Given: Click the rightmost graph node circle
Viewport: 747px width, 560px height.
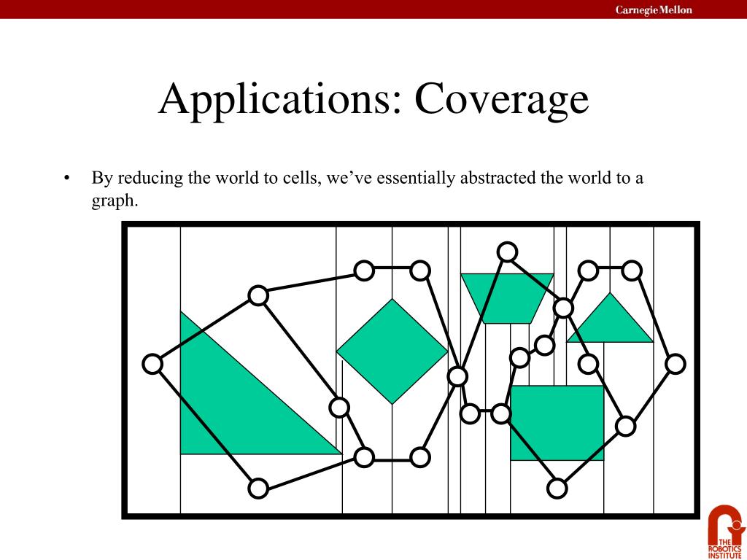Looking at the screenshot, I should click(x=675, y=364).
